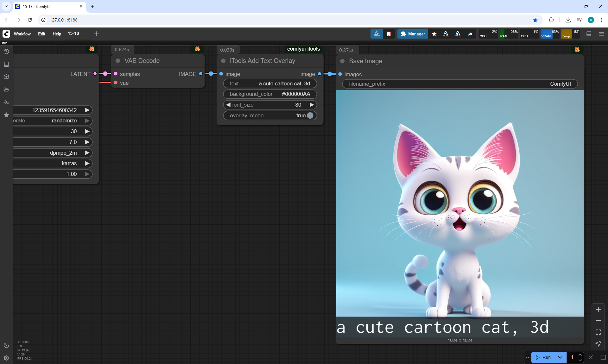
Task: Click the share arrow icon in toolbar
Action: tap(470, 34)
